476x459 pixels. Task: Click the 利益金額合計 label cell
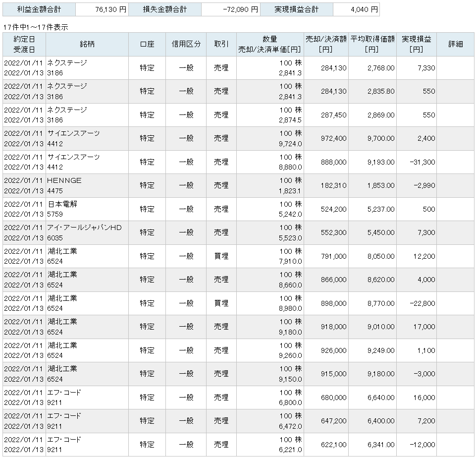pyautogui.click(x=39, y=9)
